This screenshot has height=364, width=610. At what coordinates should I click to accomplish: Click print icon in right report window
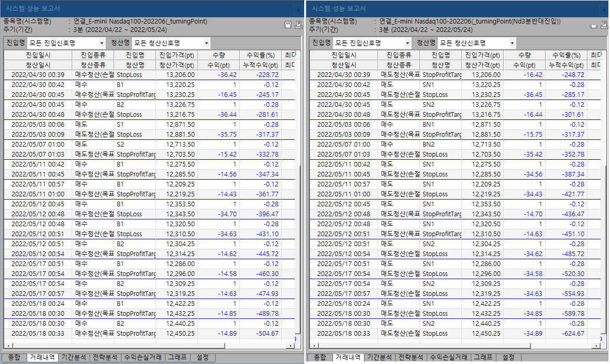pyautogui.click(x=604, y=25)
